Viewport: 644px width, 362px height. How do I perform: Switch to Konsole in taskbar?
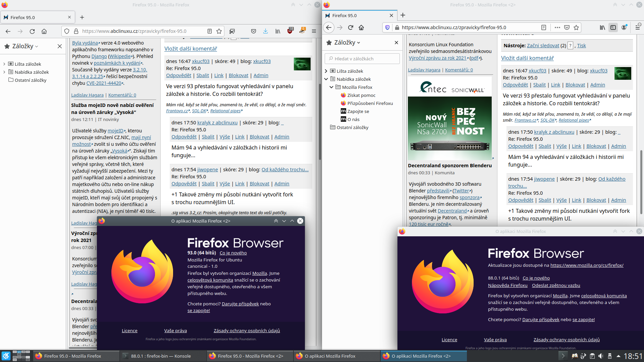[163, 356]
